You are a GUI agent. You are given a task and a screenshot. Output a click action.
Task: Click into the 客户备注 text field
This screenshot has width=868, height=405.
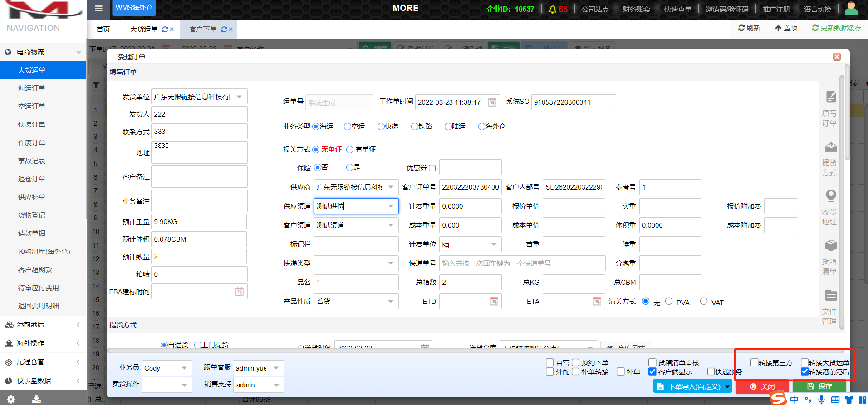[199, 176]
